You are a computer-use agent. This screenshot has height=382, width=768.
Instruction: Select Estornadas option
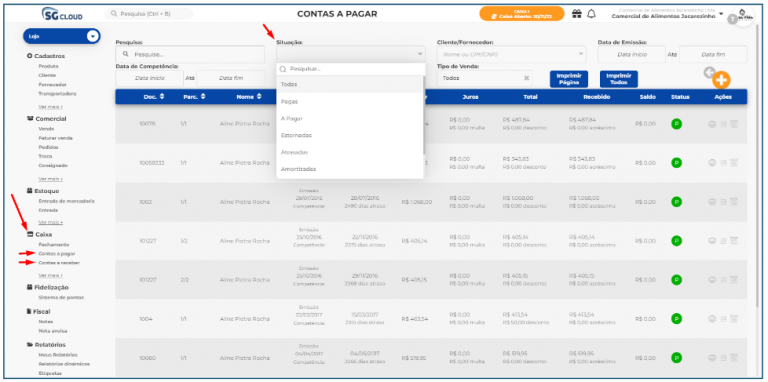pyautogui.click(x=349, y=135)
